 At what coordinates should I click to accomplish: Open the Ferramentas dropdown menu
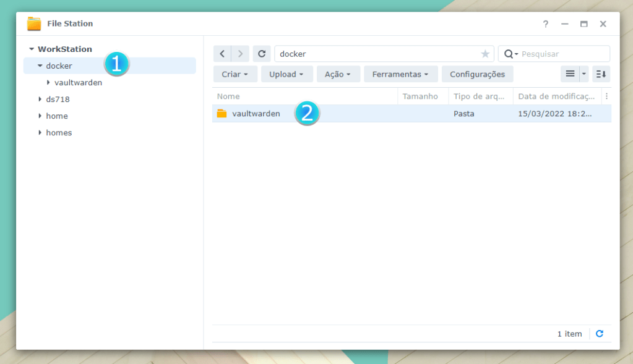(400, 74)
